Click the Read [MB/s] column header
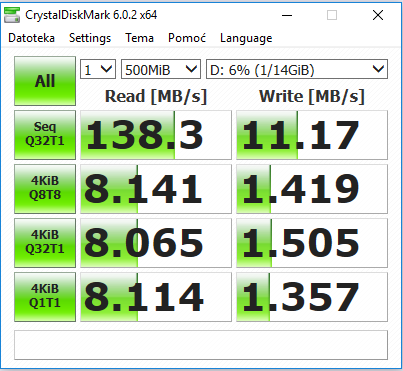 [x=156, y=96]
